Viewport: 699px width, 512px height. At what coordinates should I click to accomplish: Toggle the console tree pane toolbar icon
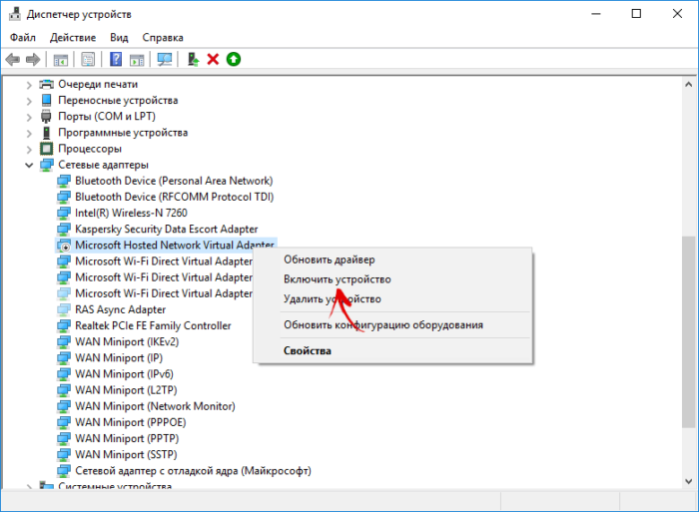[61, 59]
